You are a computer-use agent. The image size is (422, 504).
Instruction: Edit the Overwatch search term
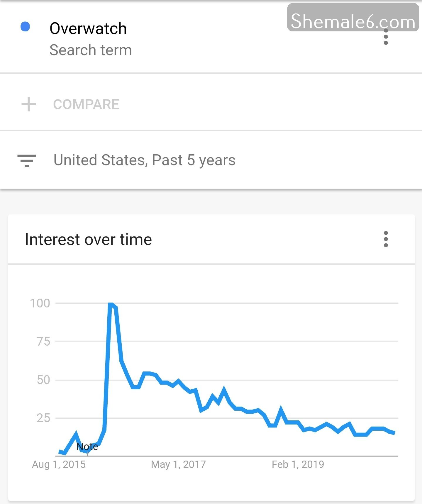point(88,28)
